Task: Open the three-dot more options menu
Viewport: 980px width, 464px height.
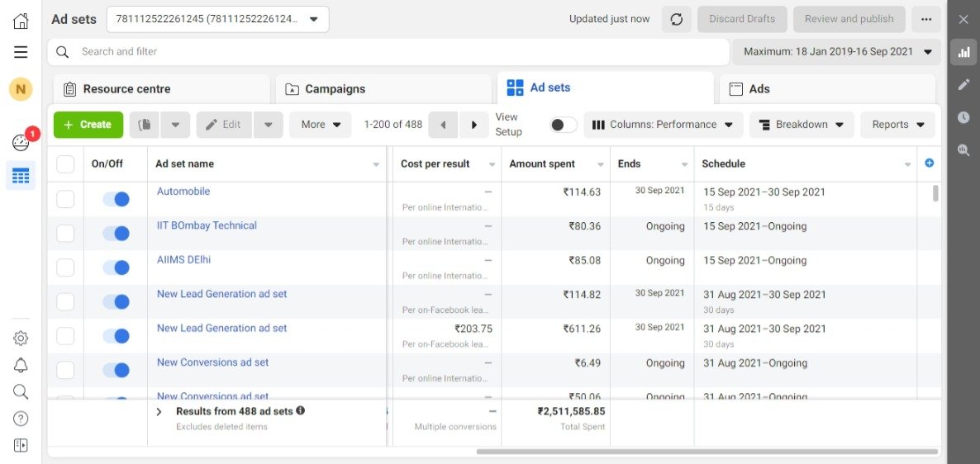Action: click(x=926, y=19)
